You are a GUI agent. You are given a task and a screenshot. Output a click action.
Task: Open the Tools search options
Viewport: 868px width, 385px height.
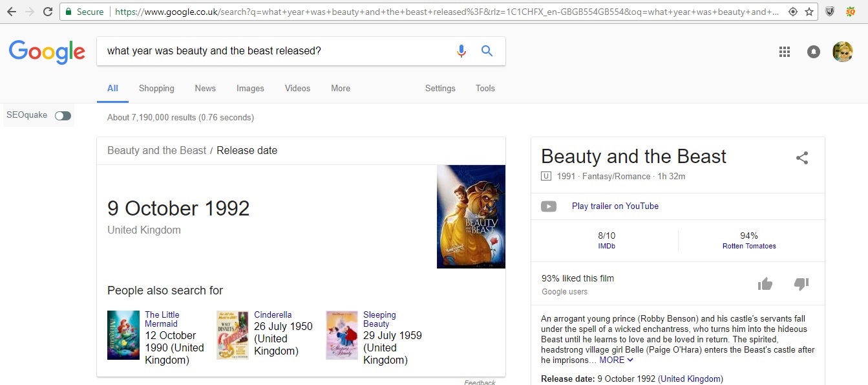tap(485, 89)
